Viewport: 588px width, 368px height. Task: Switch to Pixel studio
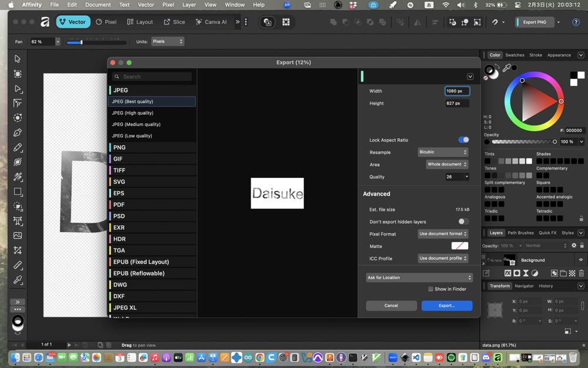106,22
